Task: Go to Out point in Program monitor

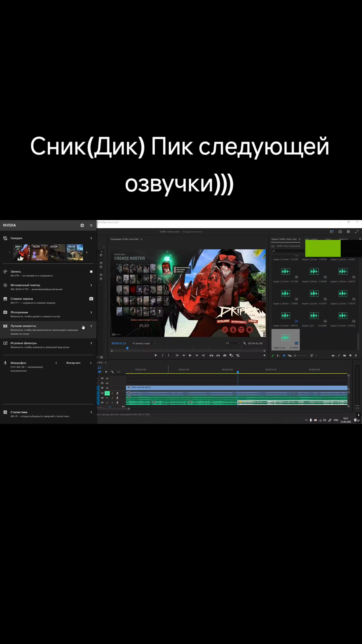Action: pyautogui.click(x=203, y=355)
